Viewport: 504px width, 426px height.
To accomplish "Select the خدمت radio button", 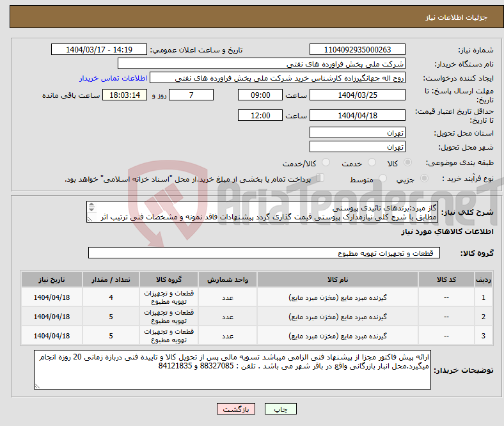I will pos(372,162).
